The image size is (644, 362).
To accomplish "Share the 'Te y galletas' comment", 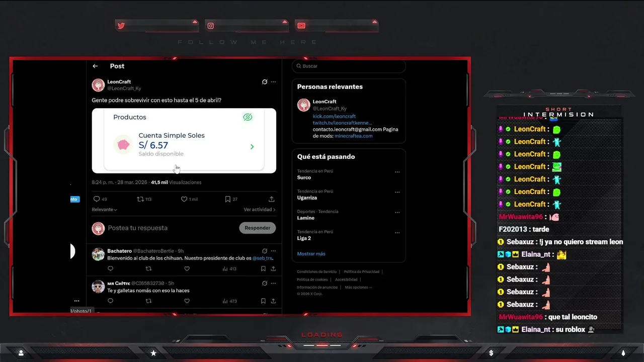I will click(x=273, y=301).
